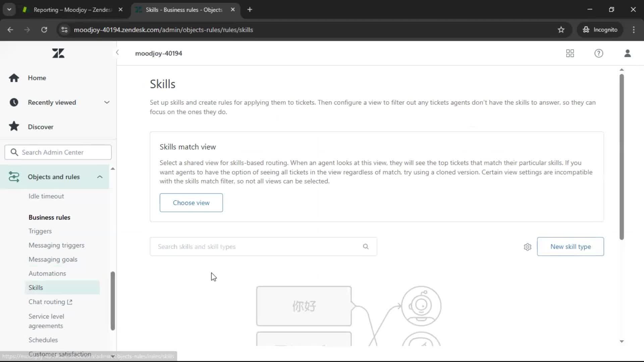The image size is (644, 362).
Task: Click the main scrollbar down arrow
Action: [x=622, y=341]
